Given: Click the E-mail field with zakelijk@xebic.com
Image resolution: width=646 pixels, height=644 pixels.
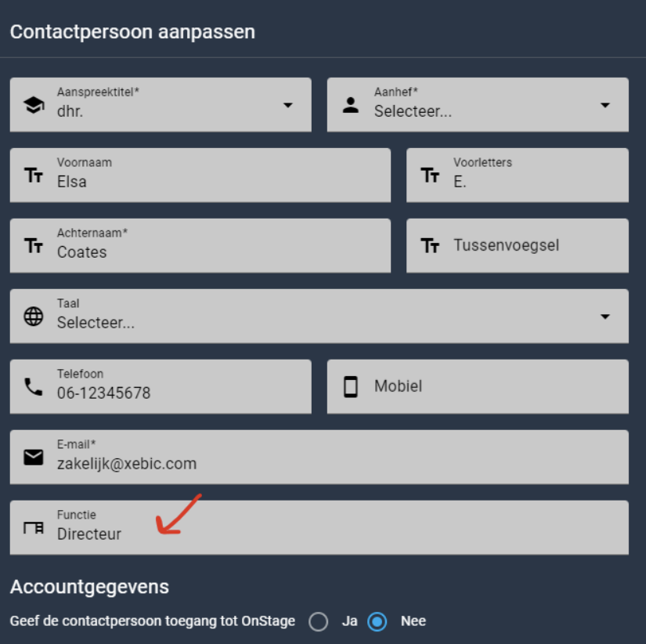Looking at the screenshot, I should 319,458.
